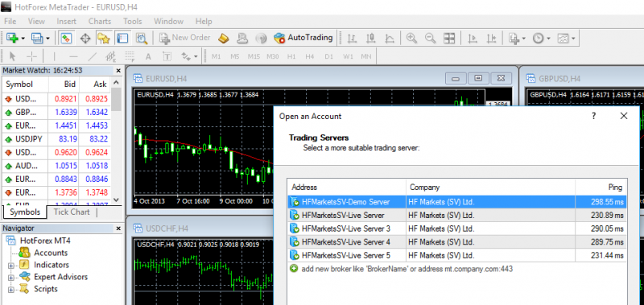Click the Periods clock icon
The image size is (644, 305).
tap(538, 38)
